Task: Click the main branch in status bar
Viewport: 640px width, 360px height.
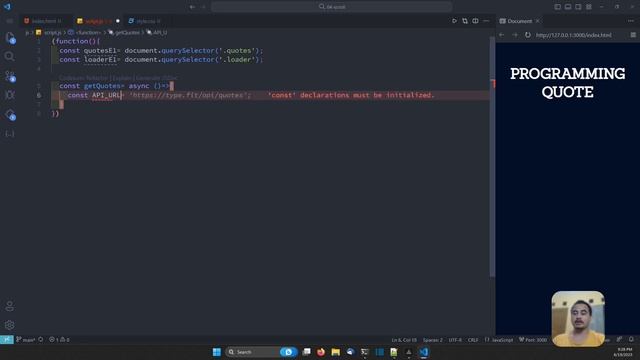Action: click(x=25, y=340)
